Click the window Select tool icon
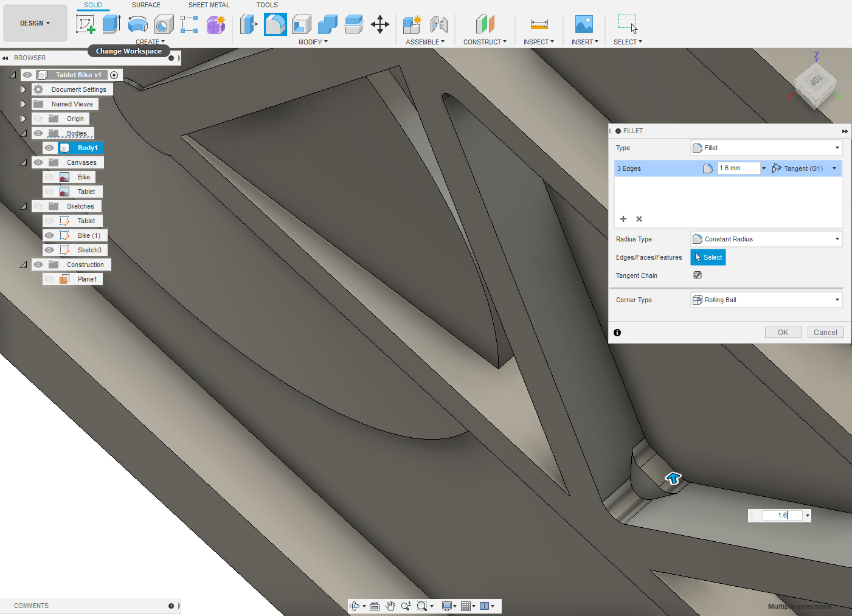This screenshot has height=616, width=852. [x=628, y=24]
